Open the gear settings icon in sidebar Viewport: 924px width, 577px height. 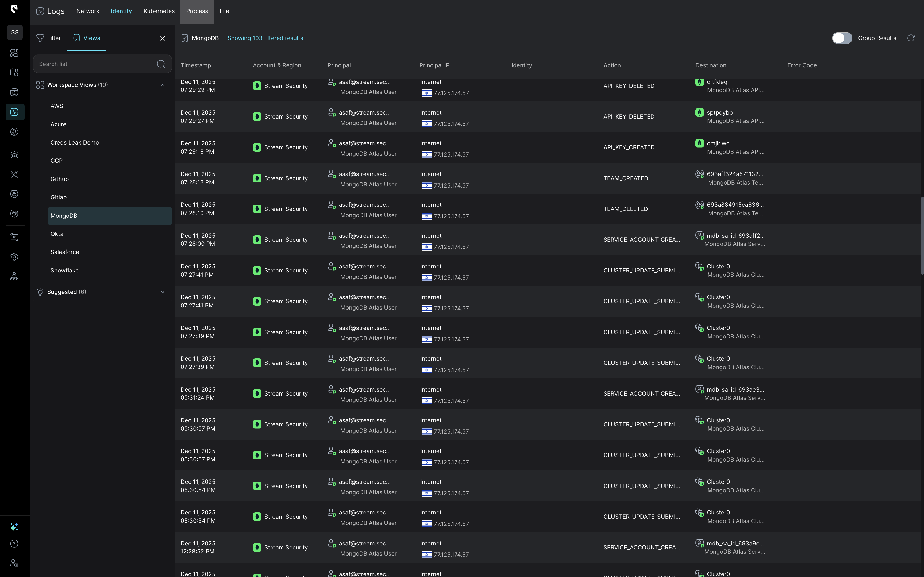click(14, 257)
